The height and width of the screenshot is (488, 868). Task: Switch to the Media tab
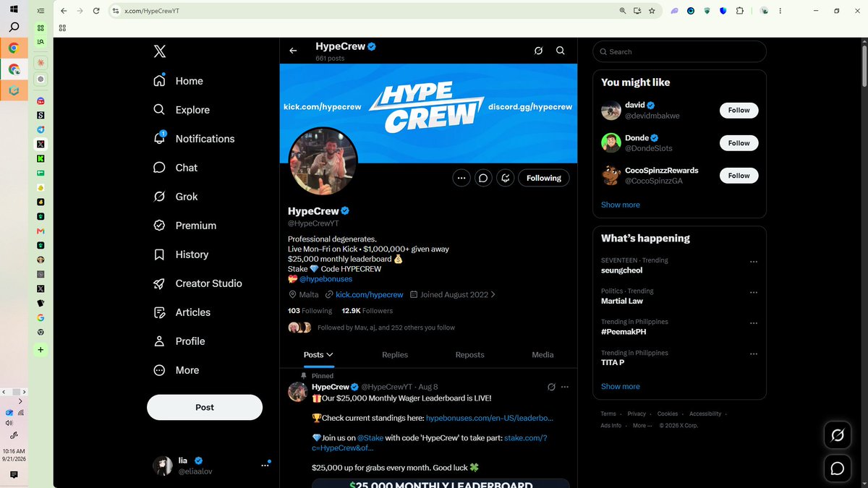pyautogui.click(x=542, y=355)
